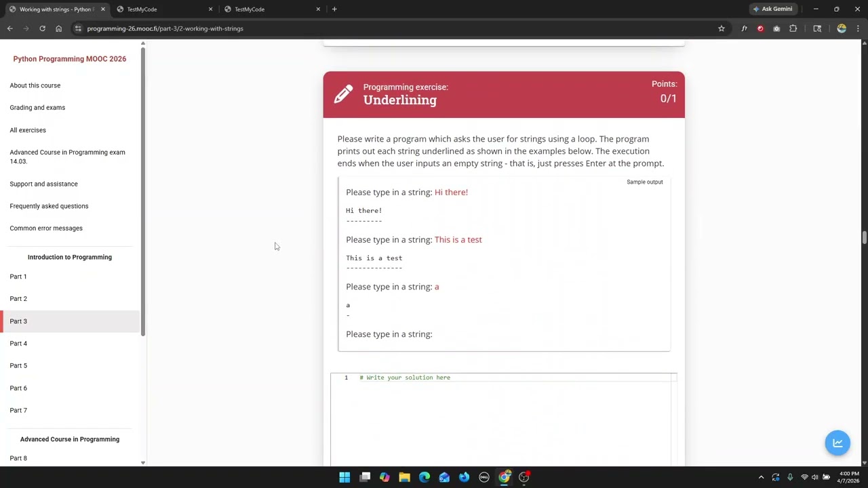This screenshot has height=488, width=868.
Task: Switch to the 'Working with strings' tab
Action: click(56, 9)
